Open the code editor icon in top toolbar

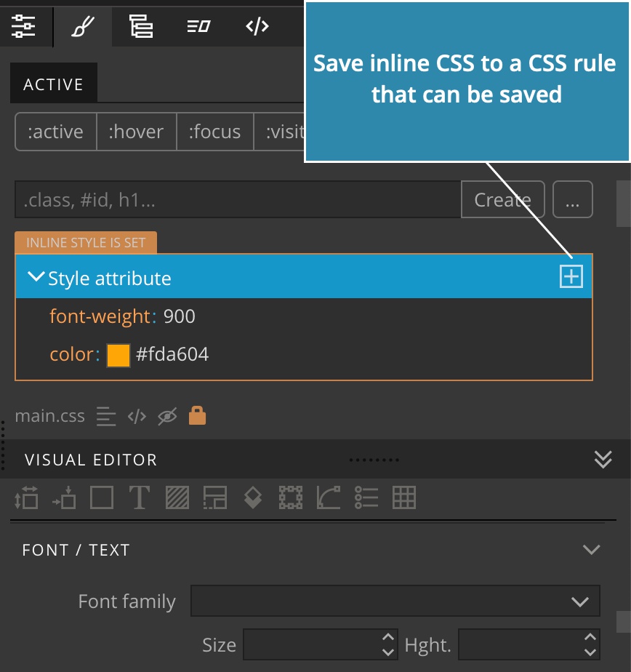[x=257, y=26]
